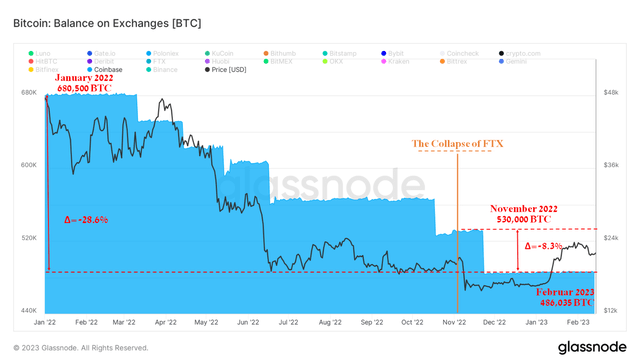The image size is (640, 364).
Task: Click the glassnode logo at bottom right
Action: [x=592, y=348]
